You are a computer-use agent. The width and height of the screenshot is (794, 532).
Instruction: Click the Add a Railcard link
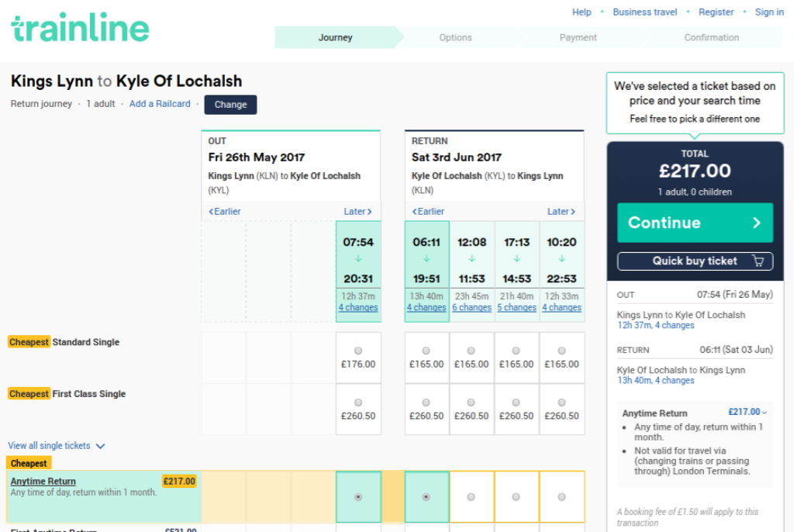click(160, 104)
